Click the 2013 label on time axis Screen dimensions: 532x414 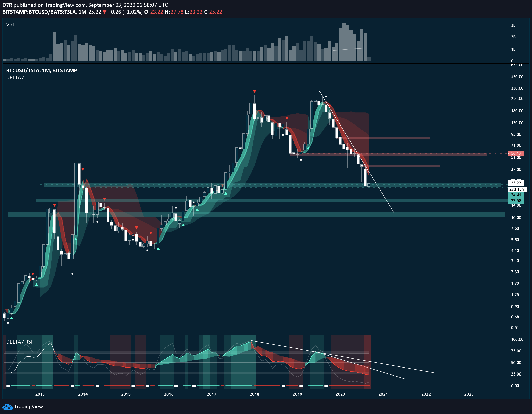tap(40, 394)
